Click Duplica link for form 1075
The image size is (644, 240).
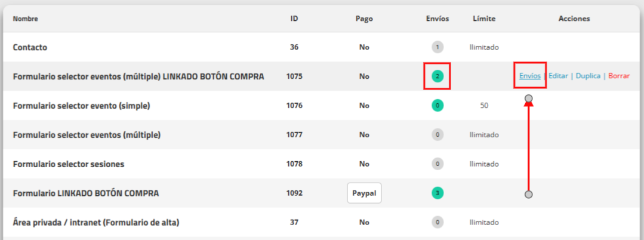[588, 76]
